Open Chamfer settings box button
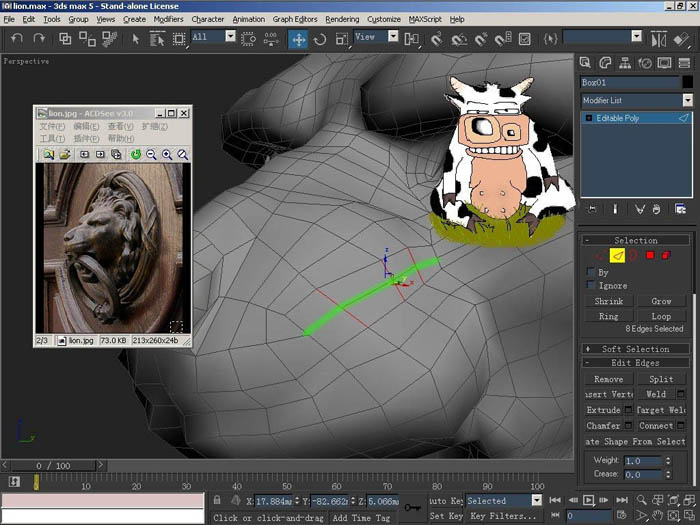The width and height of the screenshot is (700, 525). click(628, 425)
